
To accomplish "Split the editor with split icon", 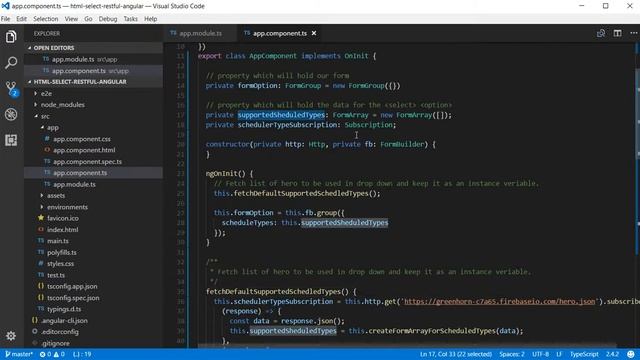I will coord(617,33).
